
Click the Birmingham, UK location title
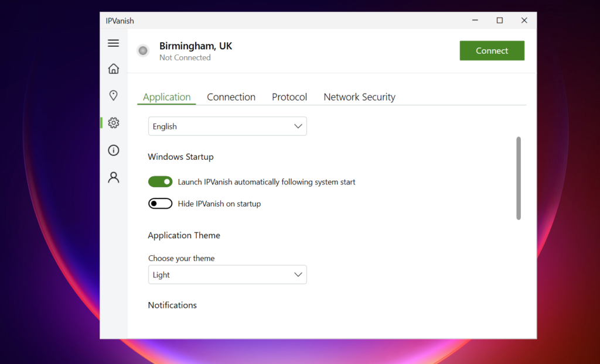click(x=196, y=46)
